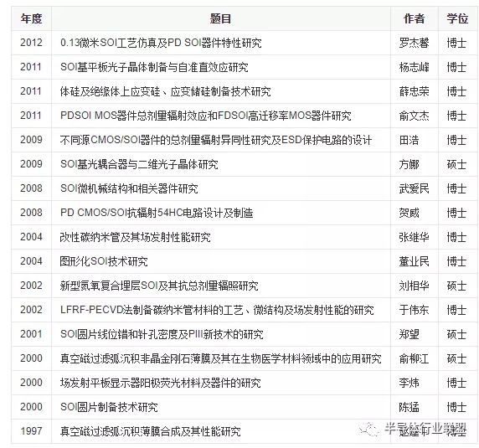Click year cell in 于伟东 row
This screenshot has width=479, height=448.
31,309
